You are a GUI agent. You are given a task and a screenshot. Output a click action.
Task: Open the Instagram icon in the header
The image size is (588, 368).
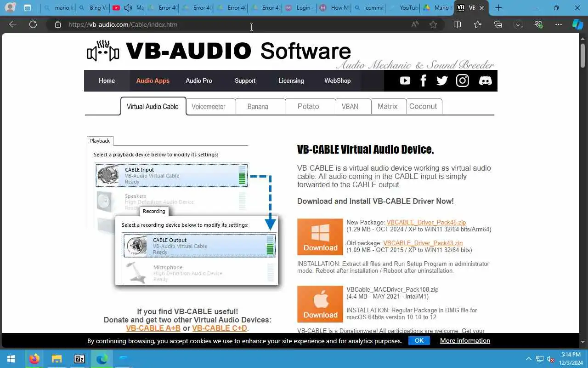[463, 80]
